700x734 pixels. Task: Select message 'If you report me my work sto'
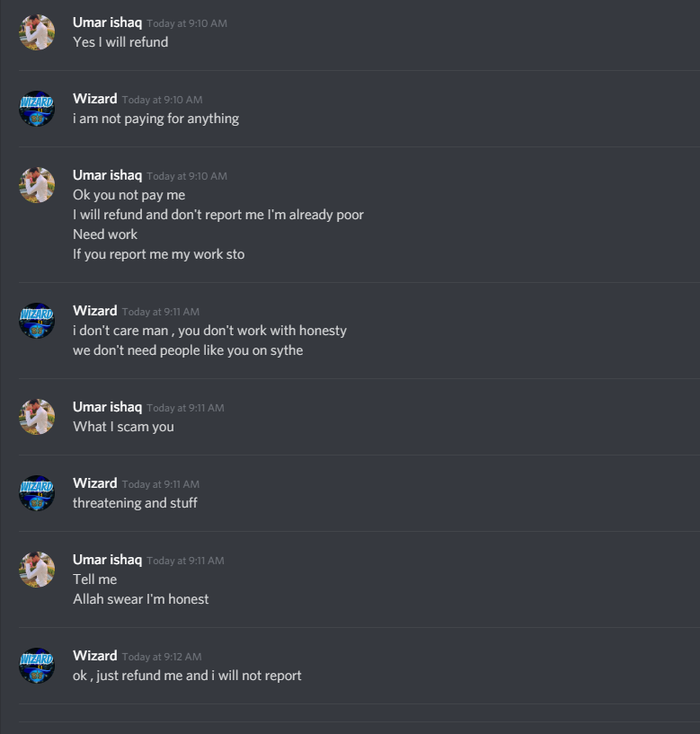[159, 254]
